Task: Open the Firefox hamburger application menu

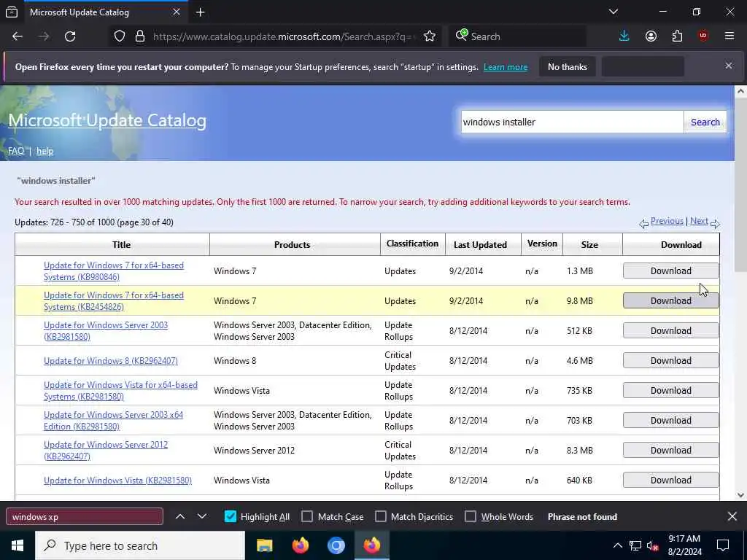Action: click(729, 36)
